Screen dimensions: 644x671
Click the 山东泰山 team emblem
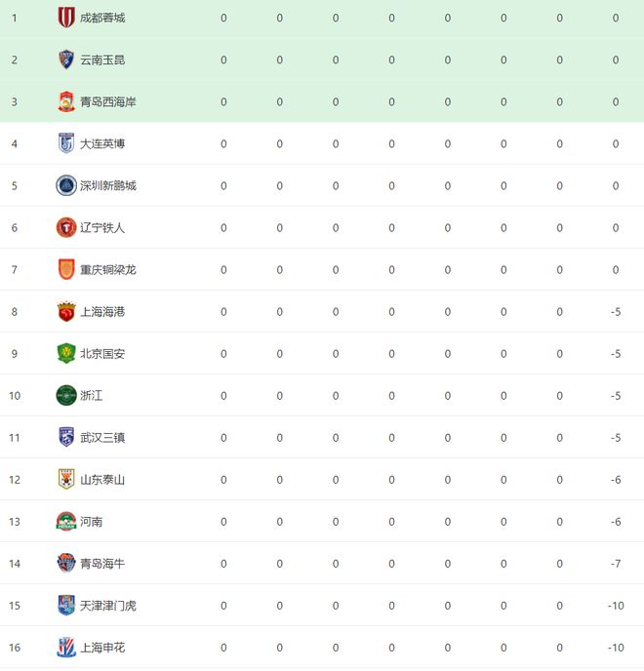(x=66, y=480)
